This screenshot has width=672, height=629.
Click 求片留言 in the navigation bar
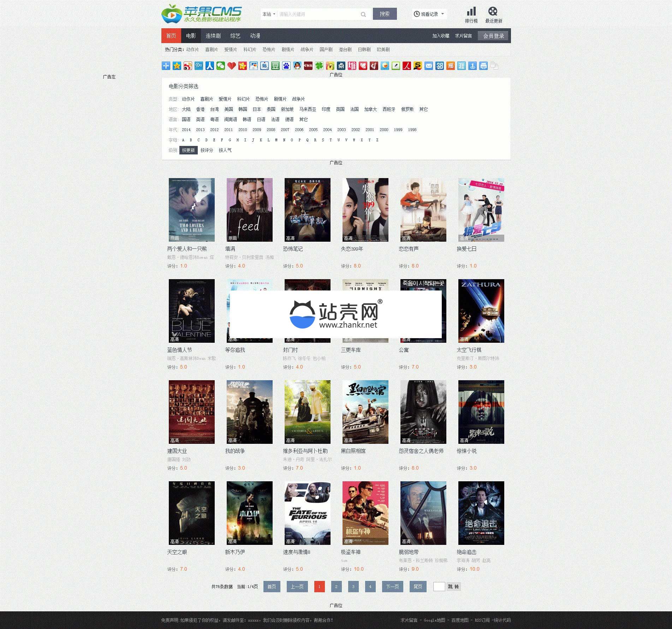[463, 36]
